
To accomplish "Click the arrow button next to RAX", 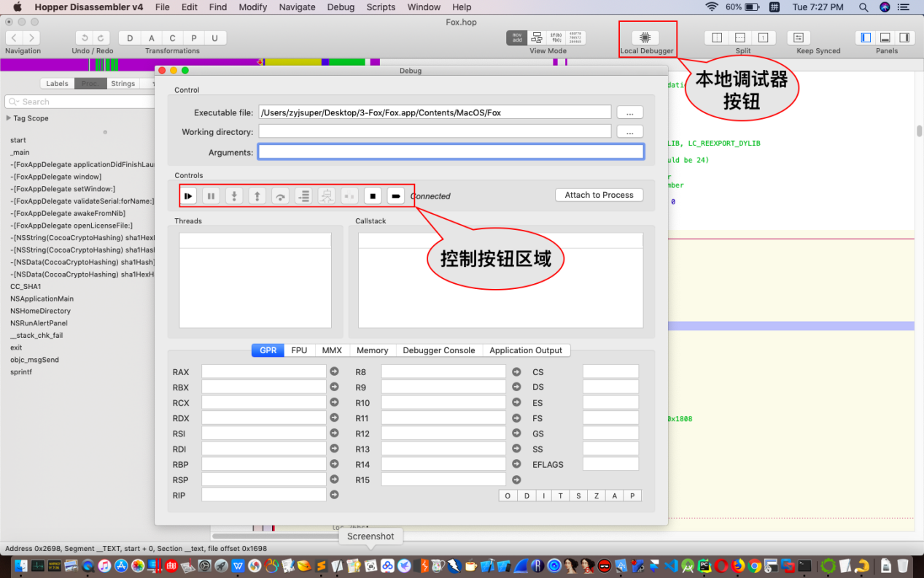I will [335, 371].
